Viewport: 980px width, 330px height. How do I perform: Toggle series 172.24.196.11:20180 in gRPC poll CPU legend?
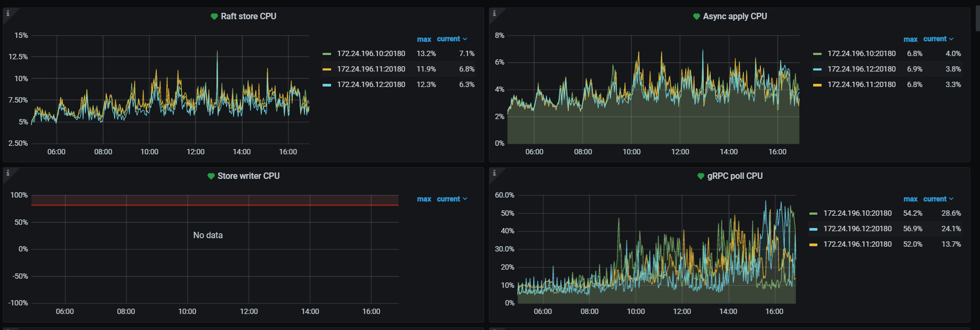coord(857,244)
